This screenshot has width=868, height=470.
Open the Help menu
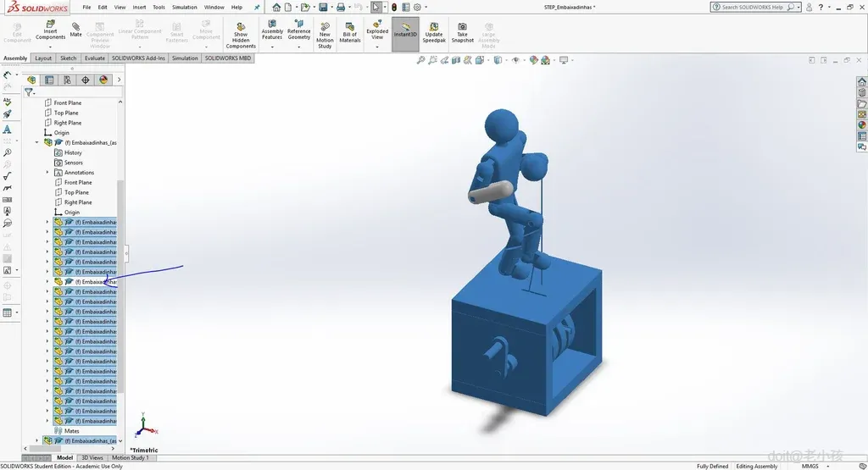tap(236, 7)
